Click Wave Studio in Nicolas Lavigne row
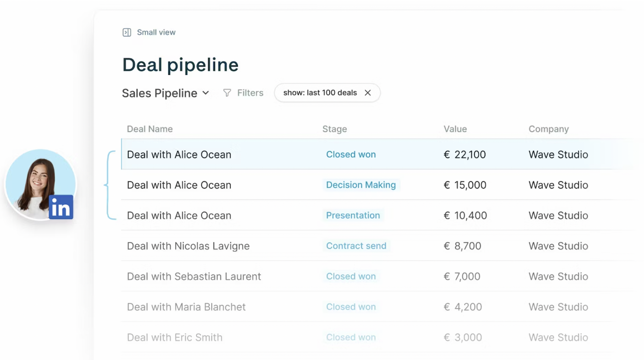 coord(558,246)
